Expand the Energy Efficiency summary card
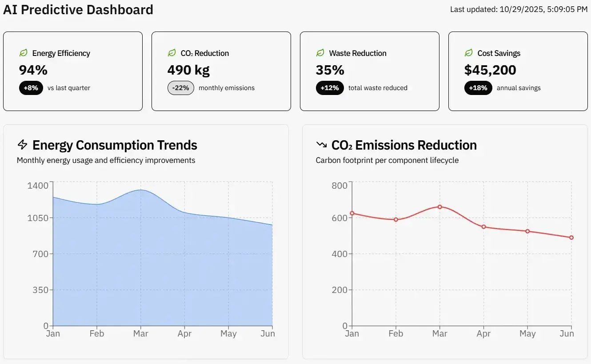The height and width of the screenshot is (364, 591). [x=72, y=71]
